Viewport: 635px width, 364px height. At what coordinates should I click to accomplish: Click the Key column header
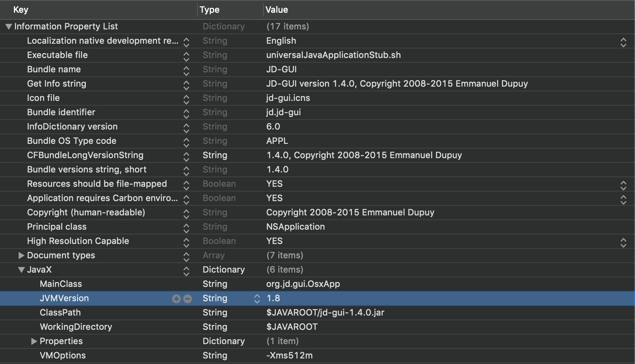pyautogui.click(x=21, y=10)
